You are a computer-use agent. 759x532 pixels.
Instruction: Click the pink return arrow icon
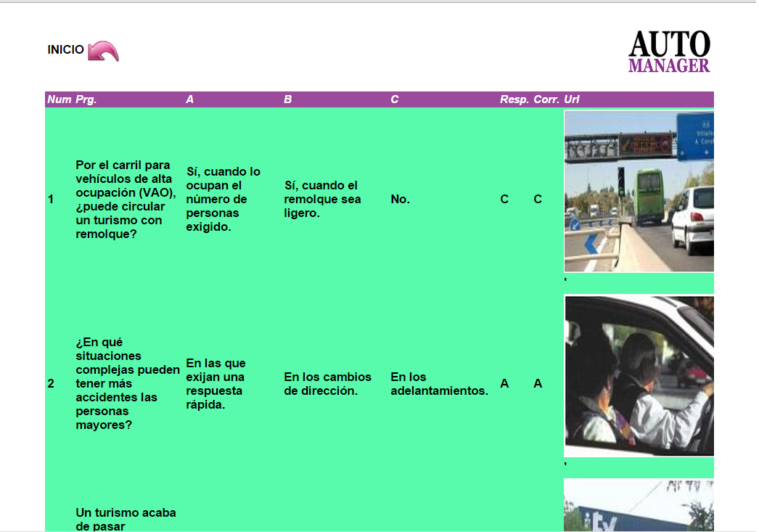(x=103, y=51)
